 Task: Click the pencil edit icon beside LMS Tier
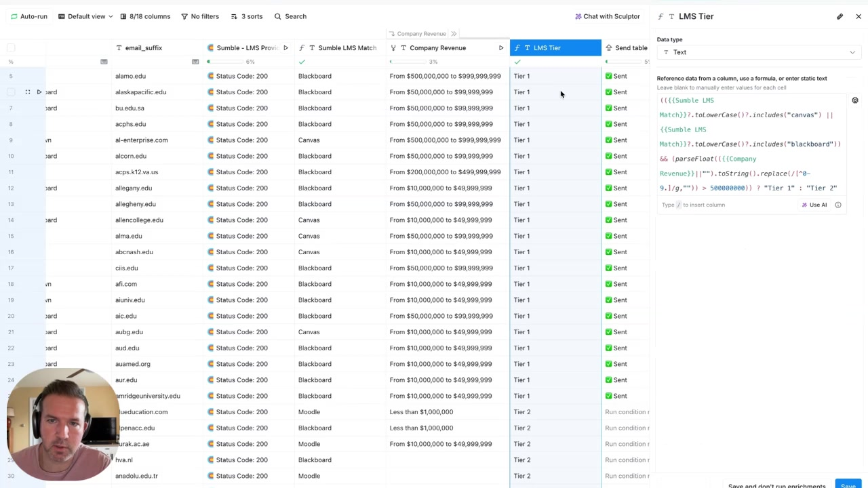click(840, 16)
